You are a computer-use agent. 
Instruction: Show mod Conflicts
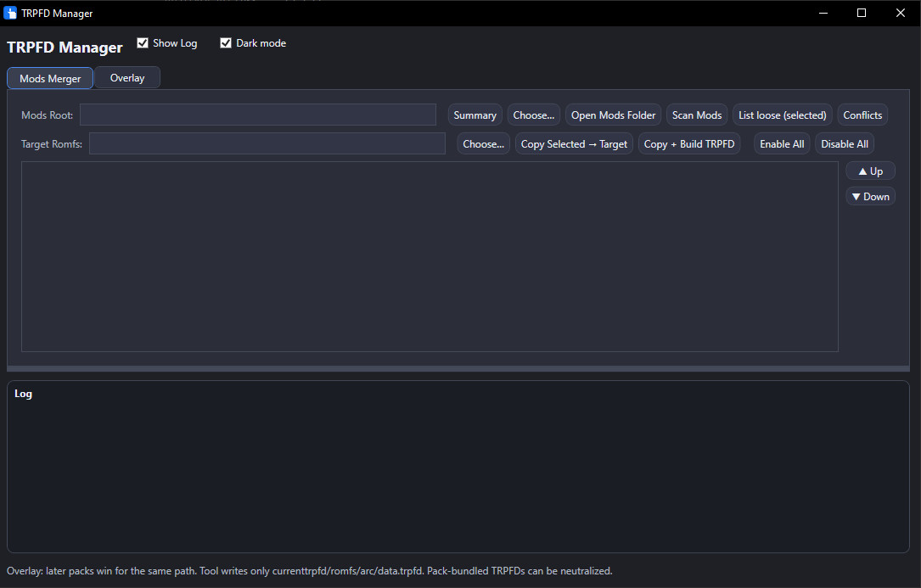pos(862,115)
